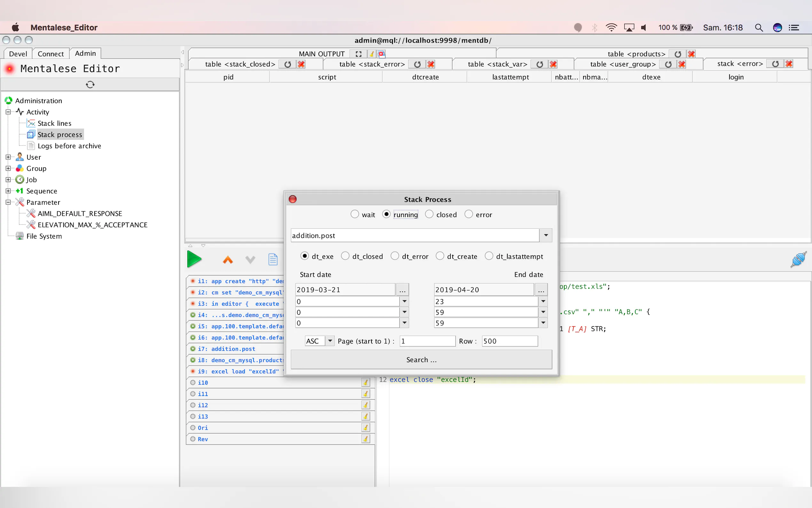This screenshot has width=812, height=508.
Task: Open the table products tab
Action: (636, 54)
